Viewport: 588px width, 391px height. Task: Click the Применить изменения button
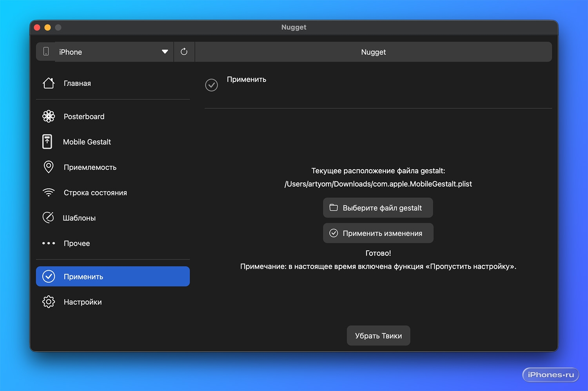pyautogui.click(x=378, y=233)
